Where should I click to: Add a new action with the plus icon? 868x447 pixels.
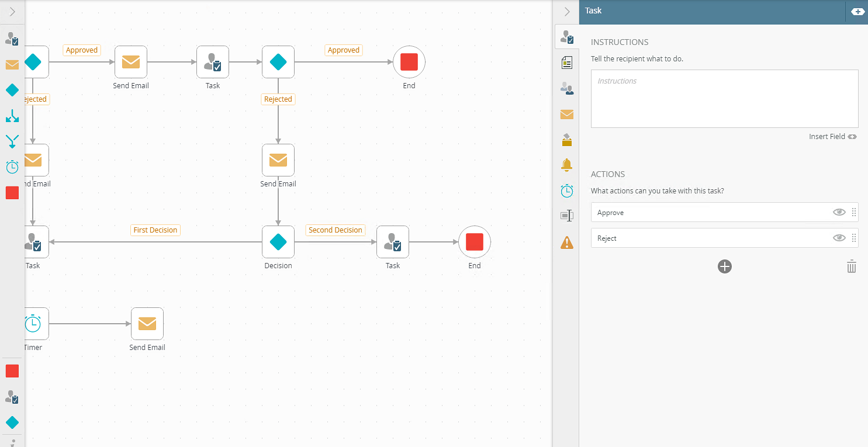[x=725, y=266]
